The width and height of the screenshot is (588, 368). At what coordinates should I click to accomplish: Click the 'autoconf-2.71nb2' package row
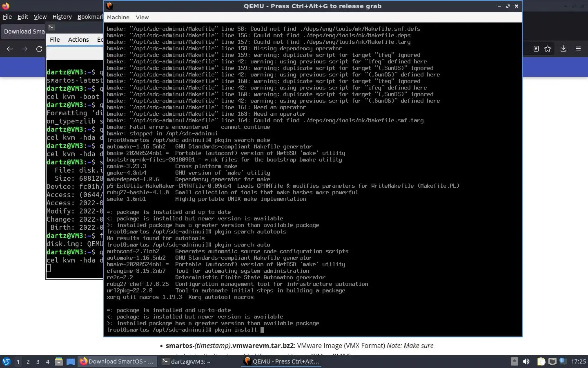click(x=227, y=251)
